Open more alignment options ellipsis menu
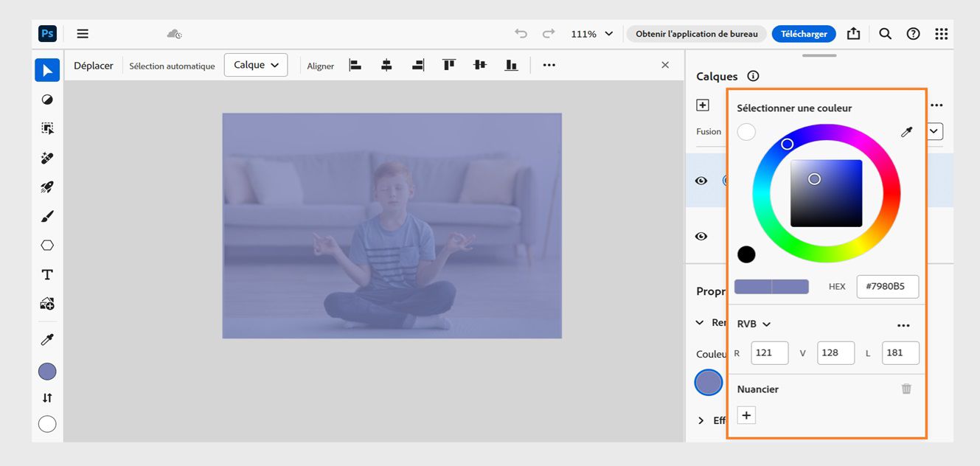 coord(549,66)
